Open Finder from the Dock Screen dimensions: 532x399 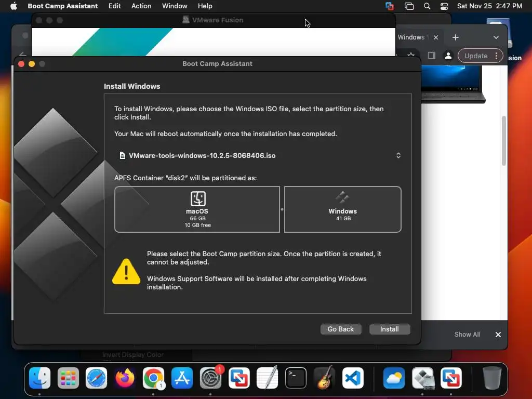(39, 378)
